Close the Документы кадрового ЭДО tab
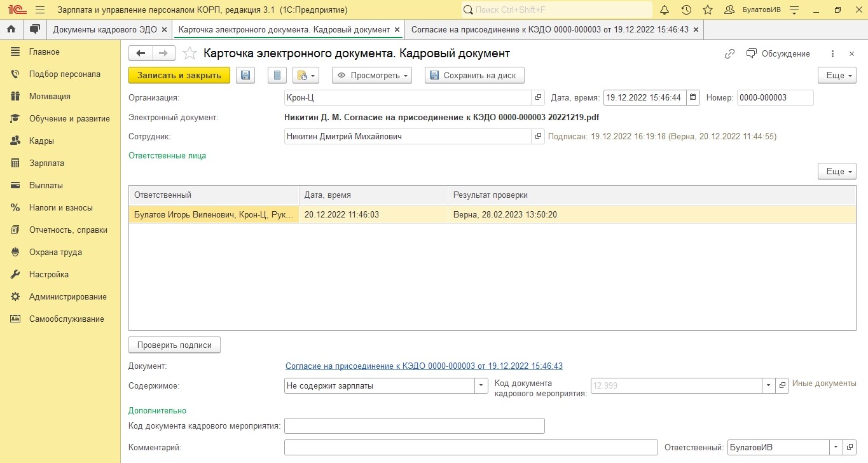The width and height of the screenshot is (868, 463). [x=164, y=30]
